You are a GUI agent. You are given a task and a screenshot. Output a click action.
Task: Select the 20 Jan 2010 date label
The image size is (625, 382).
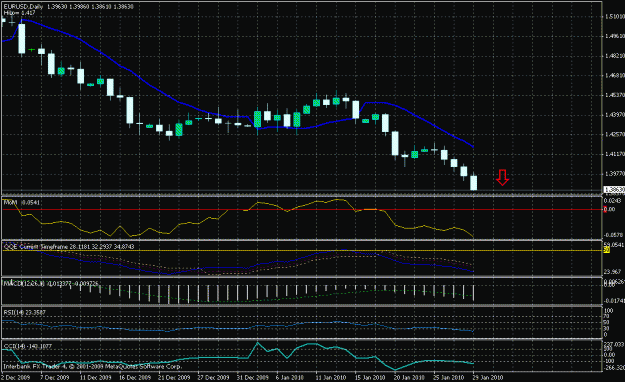point(409,377)
